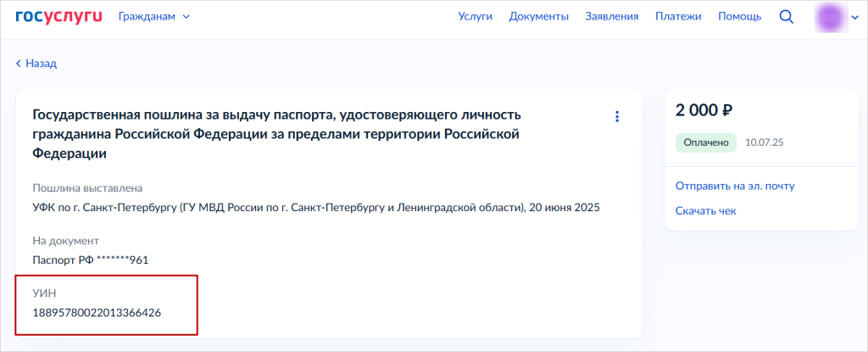
Task: Open the Услуги menu item
Action: (x=475, y=17)
